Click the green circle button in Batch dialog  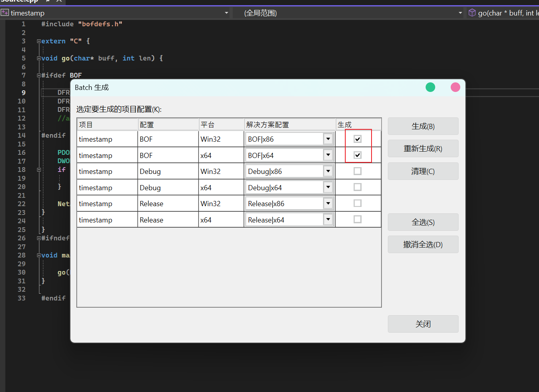(x=430, y=87)
